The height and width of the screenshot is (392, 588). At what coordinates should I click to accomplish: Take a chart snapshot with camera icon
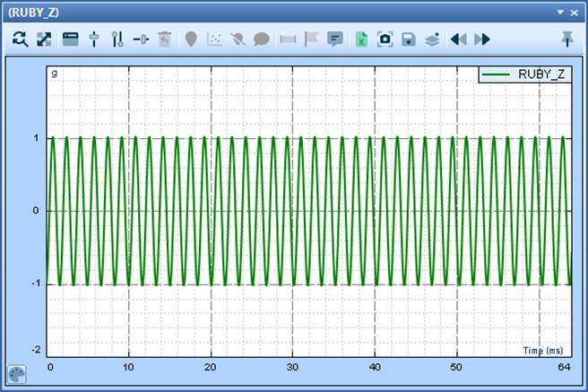(x=385, y=39)
